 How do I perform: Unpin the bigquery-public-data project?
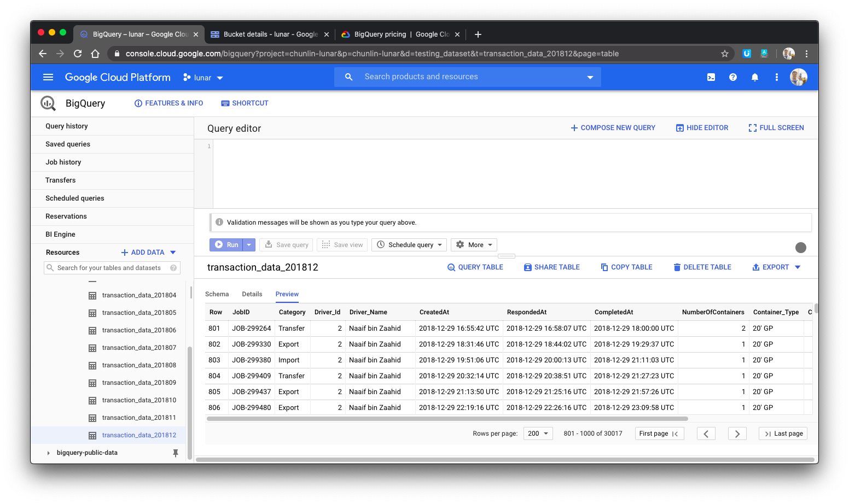pos(176,453)
